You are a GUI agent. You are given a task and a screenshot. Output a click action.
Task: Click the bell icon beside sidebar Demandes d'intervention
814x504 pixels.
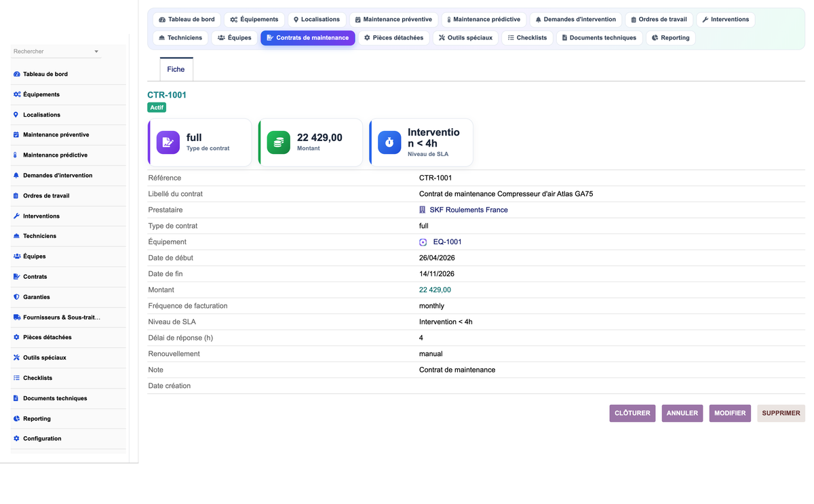point(16,175)
